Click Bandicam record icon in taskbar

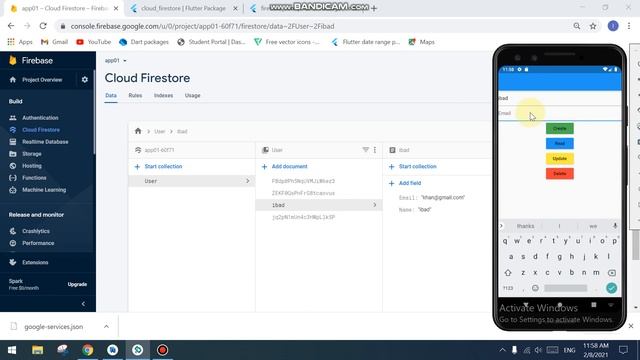(162, 350)
